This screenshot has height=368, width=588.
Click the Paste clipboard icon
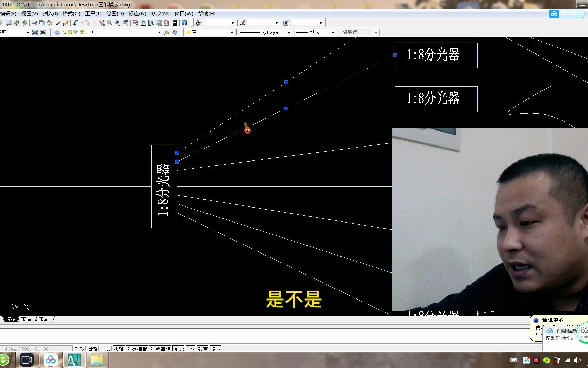click(x=50, y=23)
